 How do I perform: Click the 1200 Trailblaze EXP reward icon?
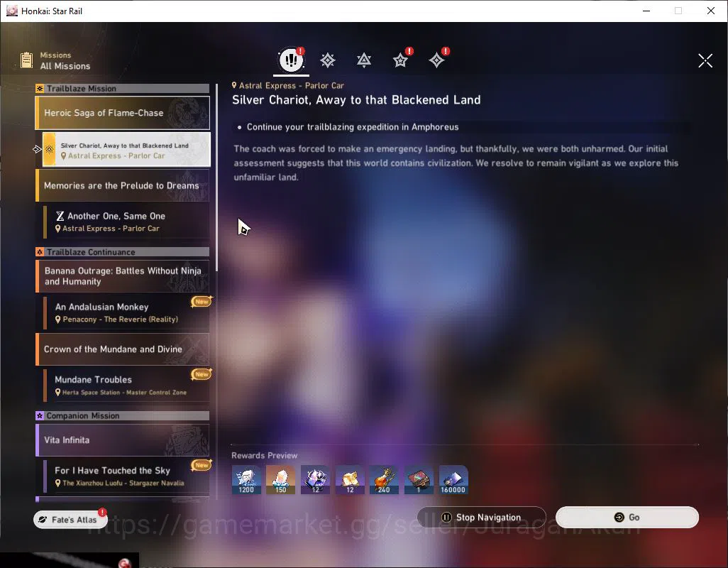(246, 480)
